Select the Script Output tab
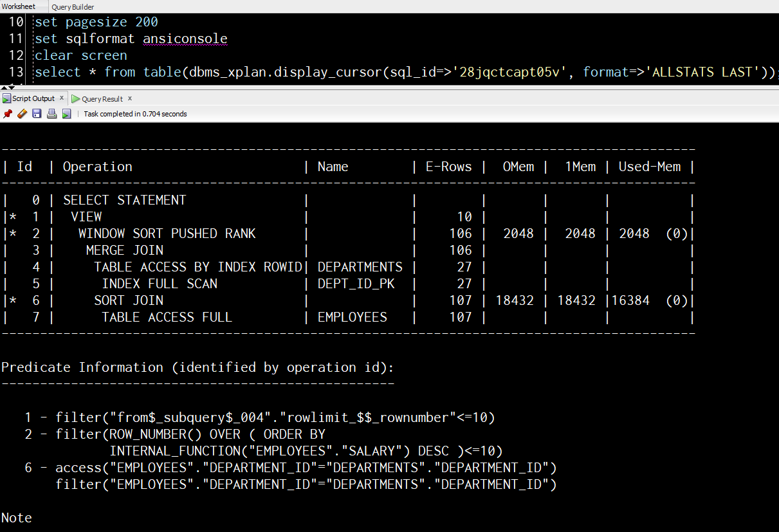Image resolution: width=779 pixels, height=532 pixels. (x=33, y=98)
